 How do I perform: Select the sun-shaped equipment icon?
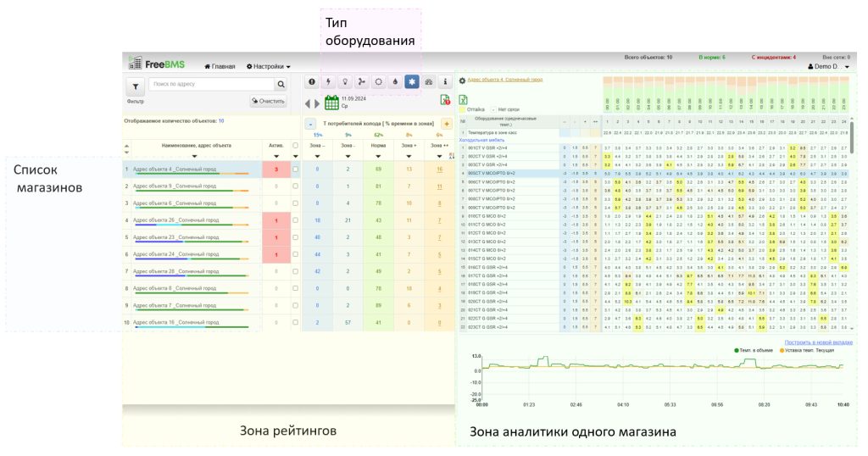(379, 82)
